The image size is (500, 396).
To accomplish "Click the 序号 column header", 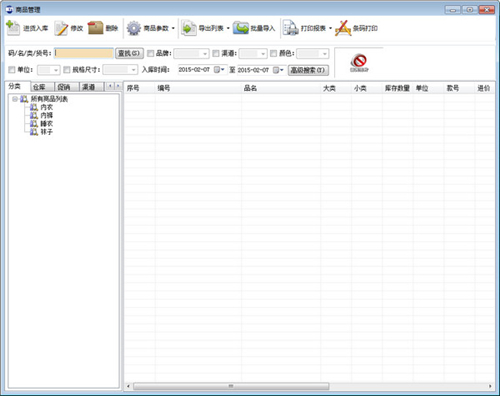I will 139,88.
